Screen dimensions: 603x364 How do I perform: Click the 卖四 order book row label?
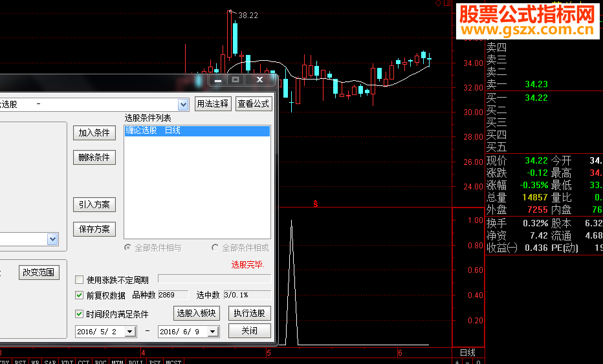click(x=496, y=48)
